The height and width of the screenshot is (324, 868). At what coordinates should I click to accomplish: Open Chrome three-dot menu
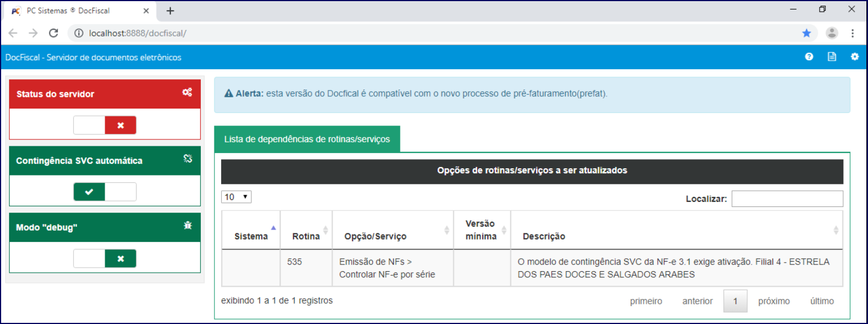point(853,33)
